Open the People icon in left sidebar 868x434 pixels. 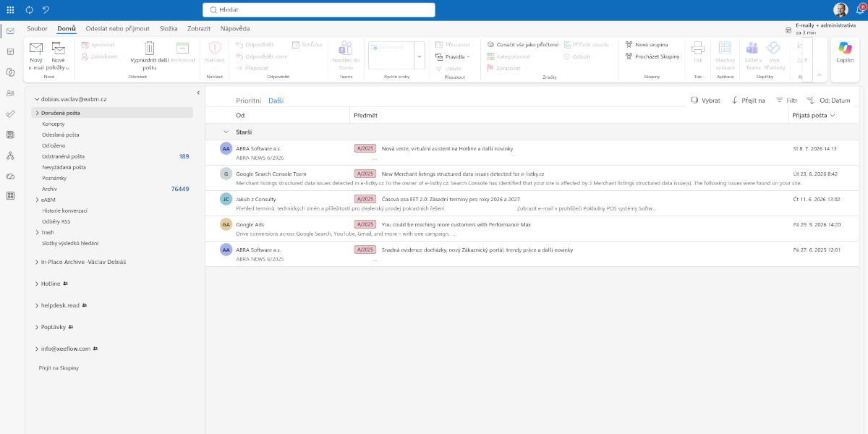10,93
